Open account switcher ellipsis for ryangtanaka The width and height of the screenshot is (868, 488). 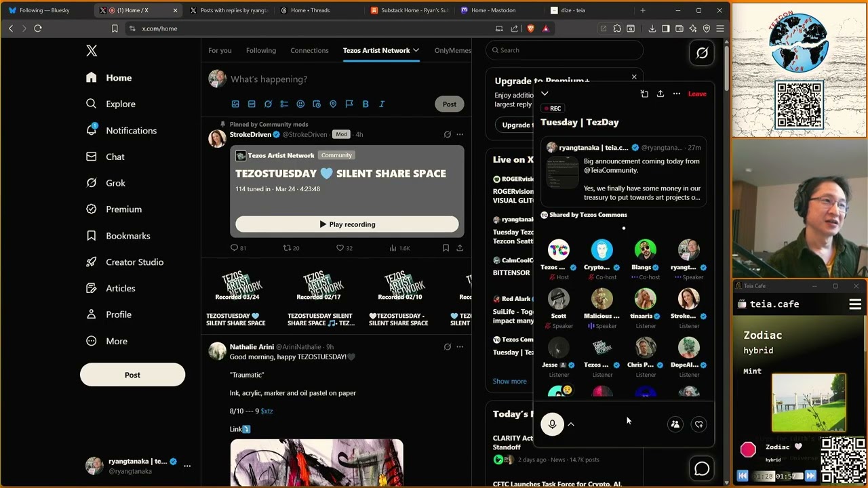(x=187, y=466)
